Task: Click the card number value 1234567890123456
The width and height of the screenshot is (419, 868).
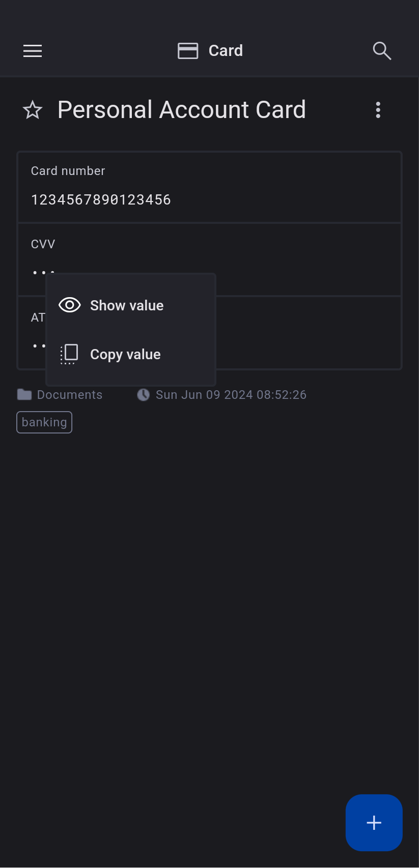Action: coord(101,200)
